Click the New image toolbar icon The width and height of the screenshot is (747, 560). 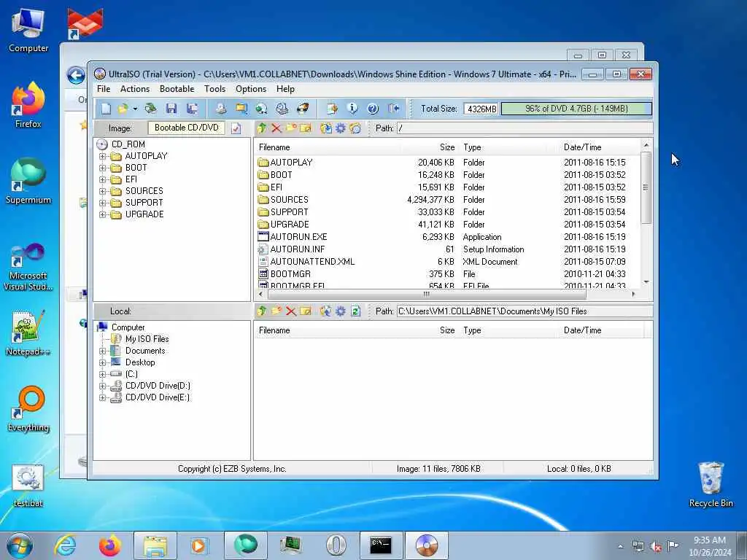(x=106, y=109)
